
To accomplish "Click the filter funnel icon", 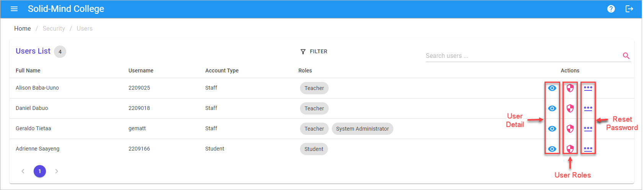I will pyautogui.click(x=303, y=52).
